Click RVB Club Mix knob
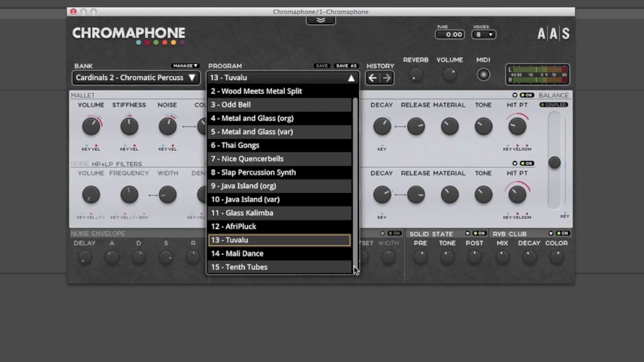The image size is (644, 362). [x=502, y=258]
